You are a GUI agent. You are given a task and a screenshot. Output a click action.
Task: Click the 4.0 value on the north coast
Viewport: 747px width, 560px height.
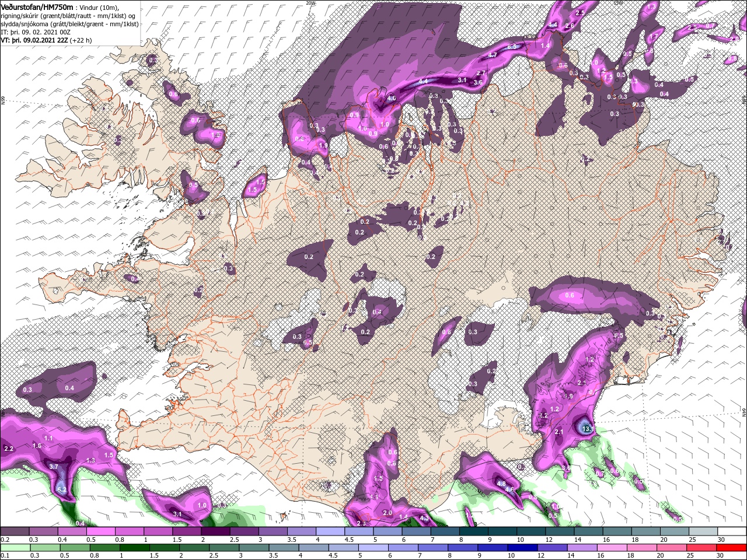pos(392,99)
